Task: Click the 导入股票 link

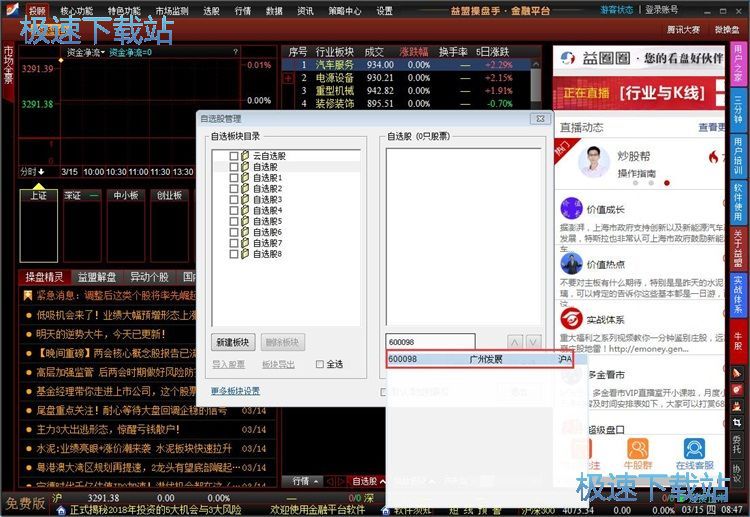Action: pos(229,364)
